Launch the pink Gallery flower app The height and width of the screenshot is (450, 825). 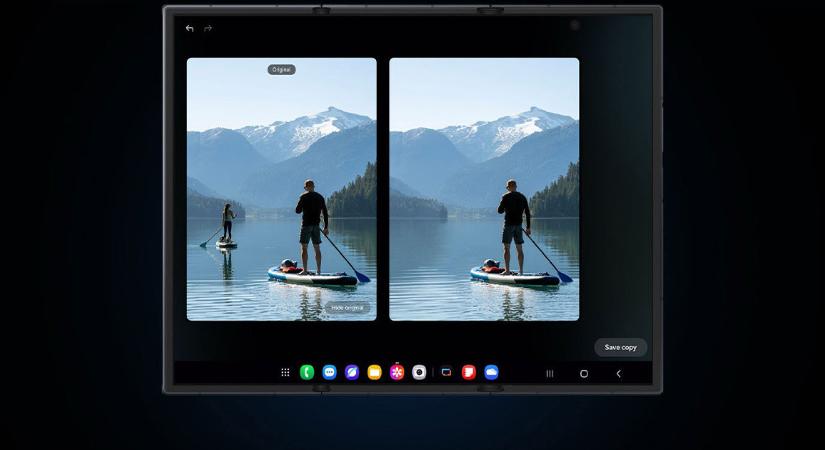click(397, 373)
